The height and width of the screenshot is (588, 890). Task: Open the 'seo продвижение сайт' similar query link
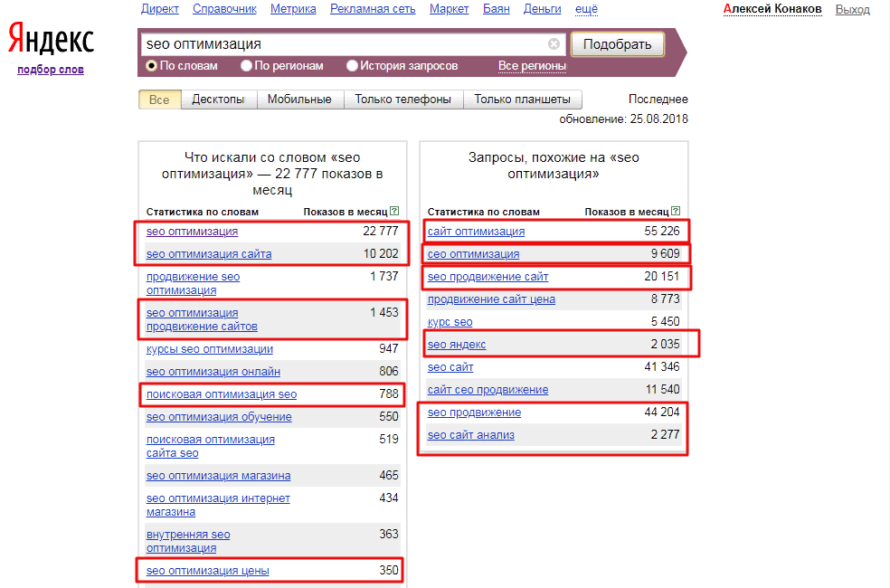click(x=488, y=277)
